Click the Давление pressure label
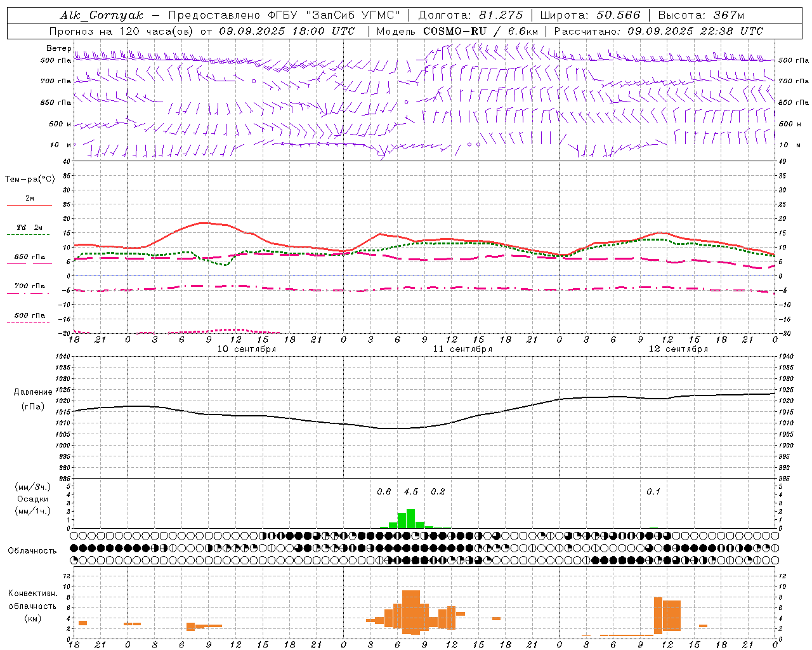The width and height of the screenshot is (812, 650). pos(33,392)
